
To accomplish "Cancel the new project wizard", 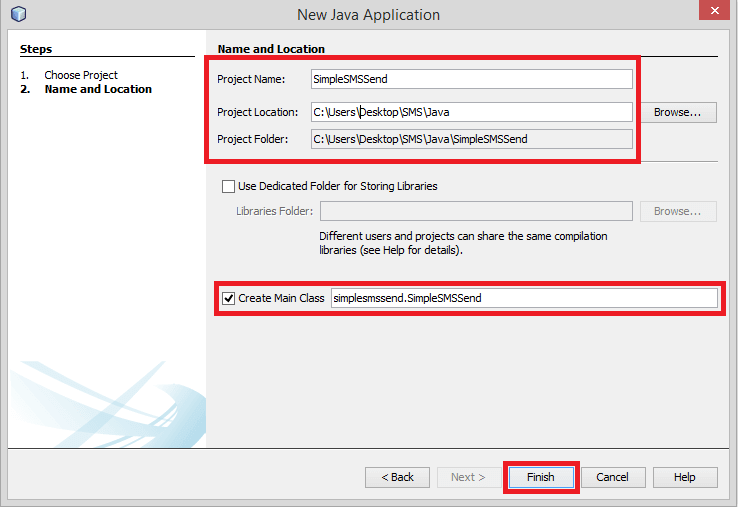I will [612, 477].
